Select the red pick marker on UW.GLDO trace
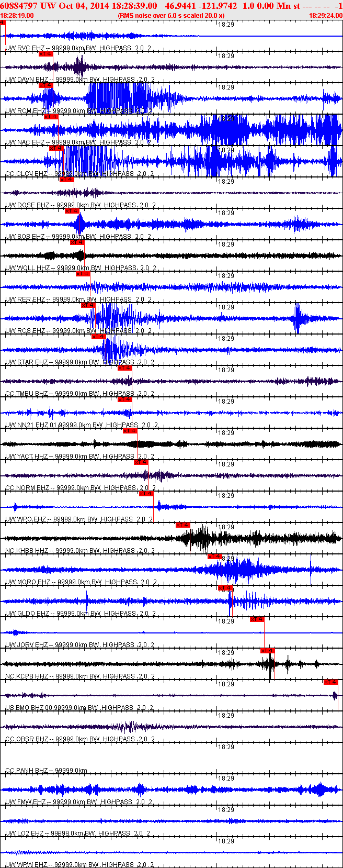This screenshot has height=868, width=343. (225, 587)
